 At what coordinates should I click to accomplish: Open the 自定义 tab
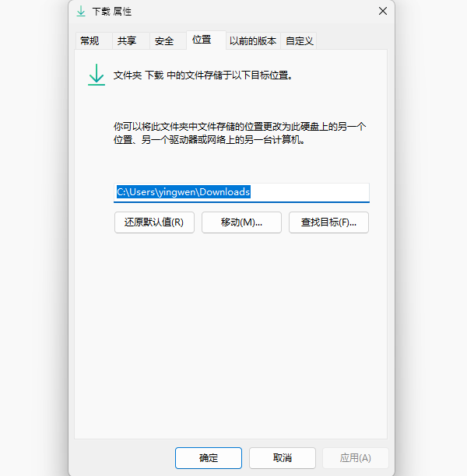click(x=300, y=40)
